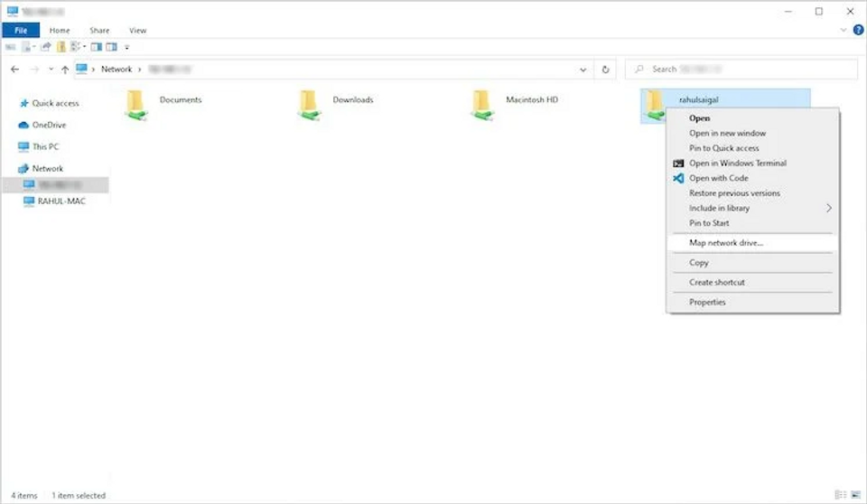The height and width of the screenshot is (504, 867).
Task: Choose Properties from the context menu
Action: [x=752, y=302]
